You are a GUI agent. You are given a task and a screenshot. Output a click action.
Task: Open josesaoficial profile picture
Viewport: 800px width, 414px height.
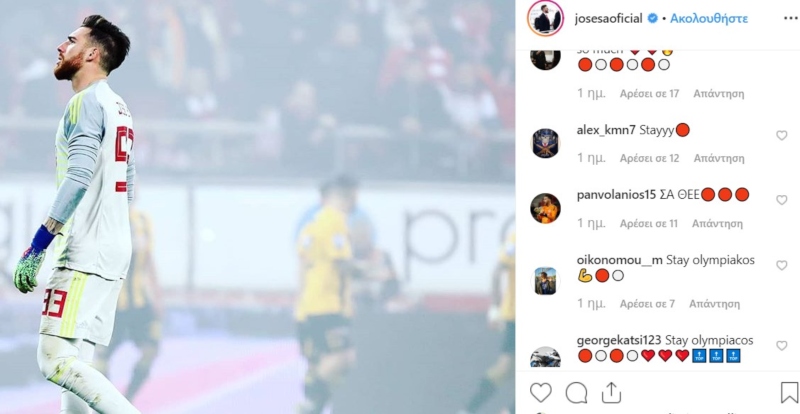pyautogui.click(x=545, y=18)
